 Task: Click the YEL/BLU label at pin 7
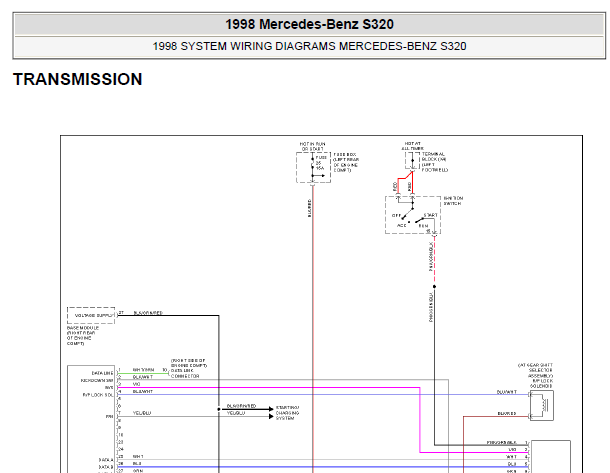tap(142, 413)
